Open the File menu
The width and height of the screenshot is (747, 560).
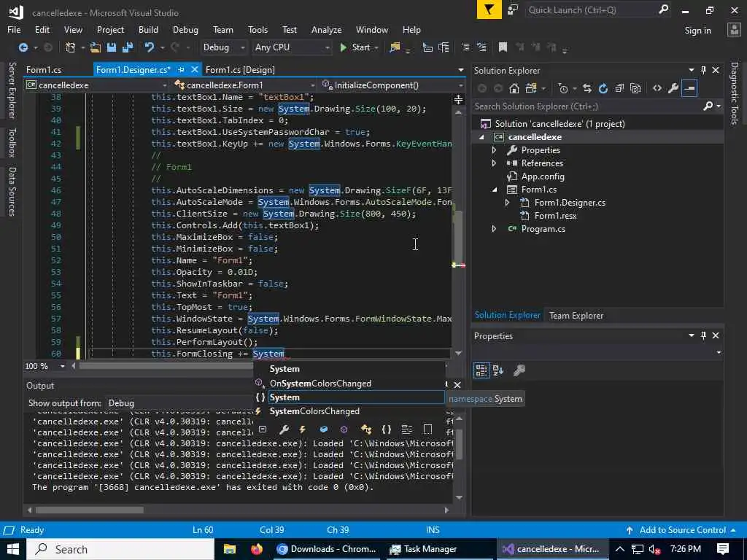coord(14,29)
